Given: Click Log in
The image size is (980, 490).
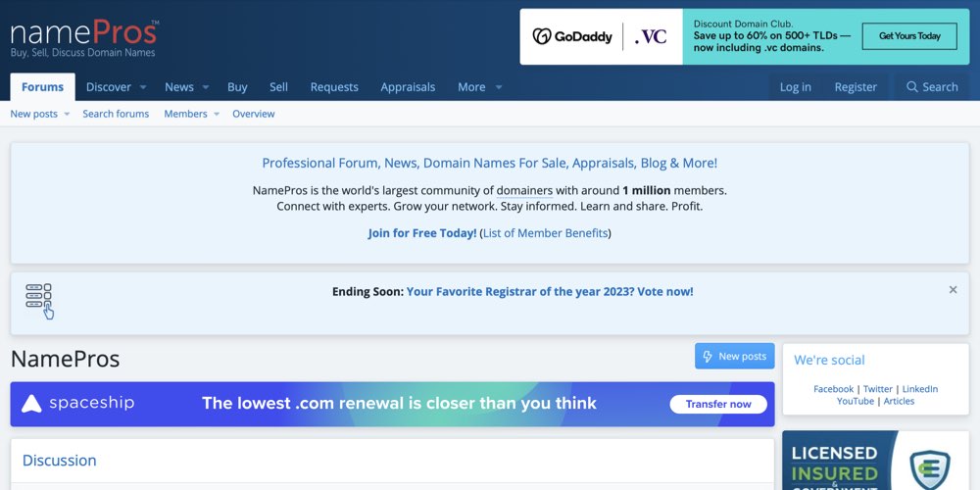Looking at the screenshot, I should [x=796, y=87].
